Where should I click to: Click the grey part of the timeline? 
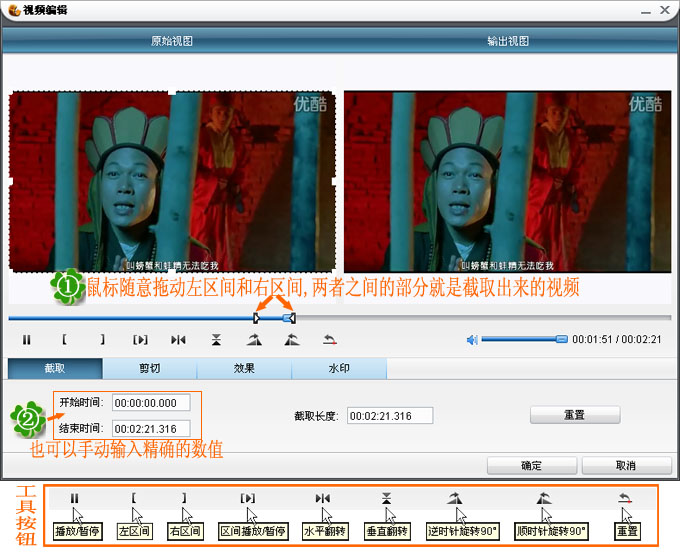(484, 318)
